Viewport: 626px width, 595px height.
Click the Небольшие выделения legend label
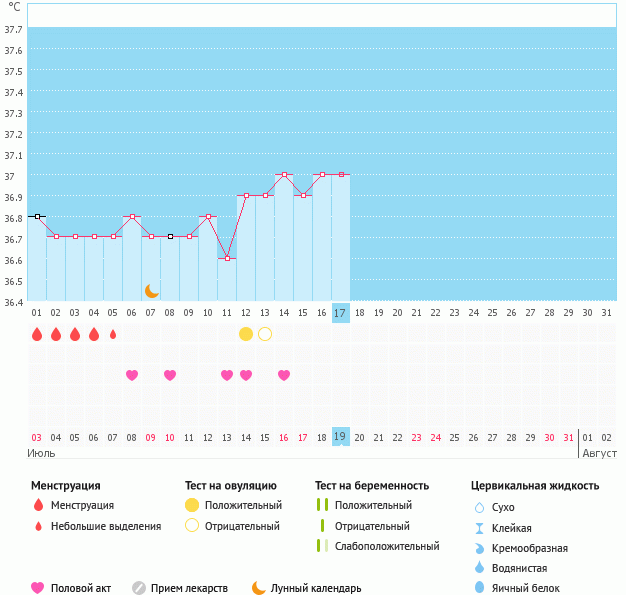pyautogui.click(x=105, y=526)
